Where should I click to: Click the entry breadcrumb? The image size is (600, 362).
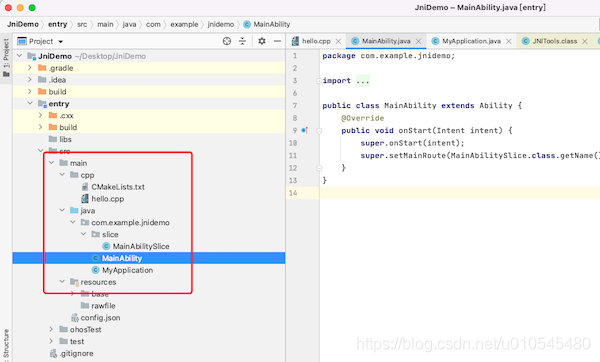57,24
